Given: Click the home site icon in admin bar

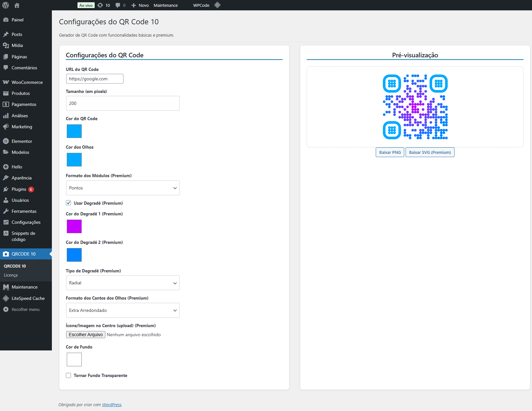Looking at the screenshot, I should pos(17,5).
